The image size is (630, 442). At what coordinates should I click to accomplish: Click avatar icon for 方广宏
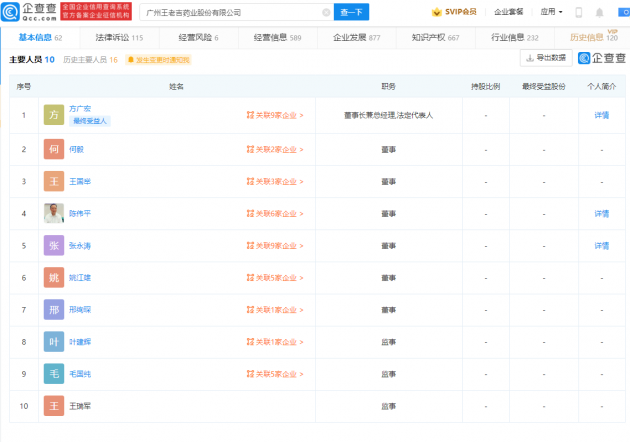(54, 115)
